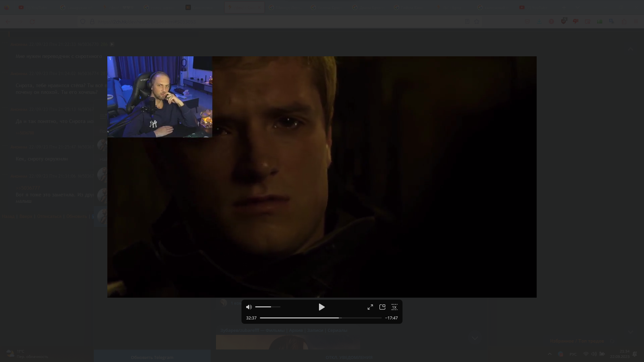Toggle reader view in the address bar

tap(467, 21)
